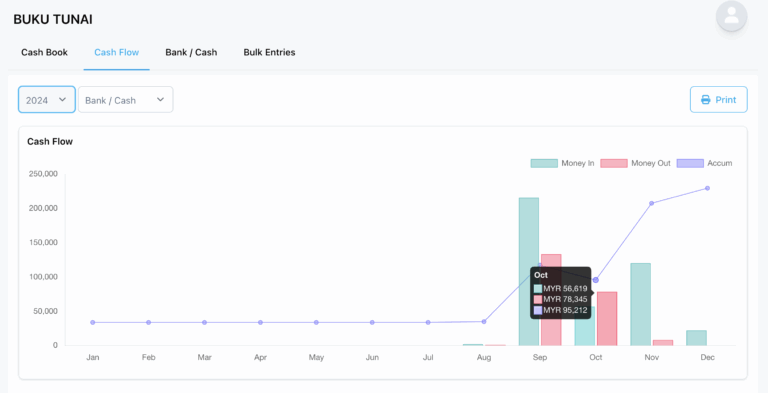
Task: Click the October Money Out bar
Action: pos(607,319)
